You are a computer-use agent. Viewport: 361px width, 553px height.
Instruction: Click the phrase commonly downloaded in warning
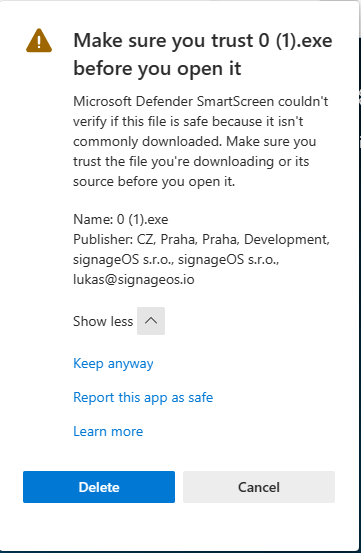tap(147, 141)
